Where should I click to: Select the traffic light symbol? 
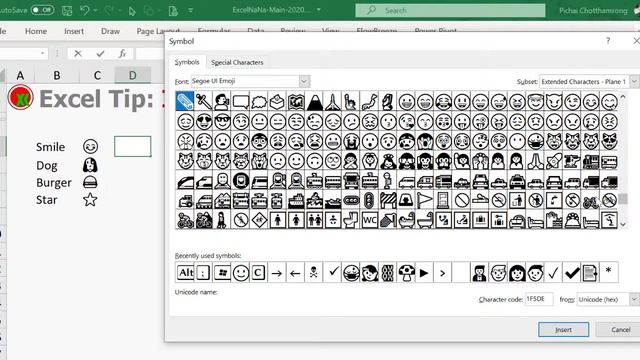[369, 200]
